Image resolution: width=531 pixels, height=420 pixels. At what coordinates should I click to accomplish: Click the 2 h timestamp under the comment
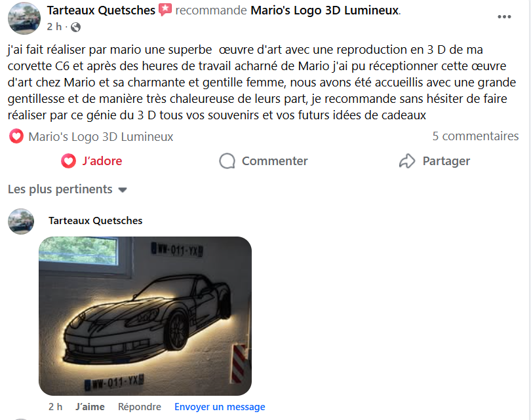tap(55, 406)
